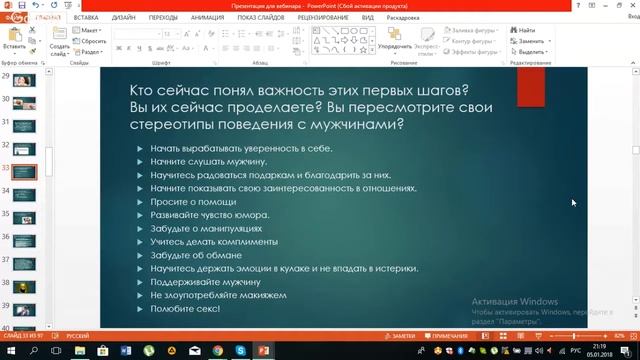This screenshot has width=640, height=360.
Task: Save the presentation from quick access toolbar
Action: pos(22,5)
